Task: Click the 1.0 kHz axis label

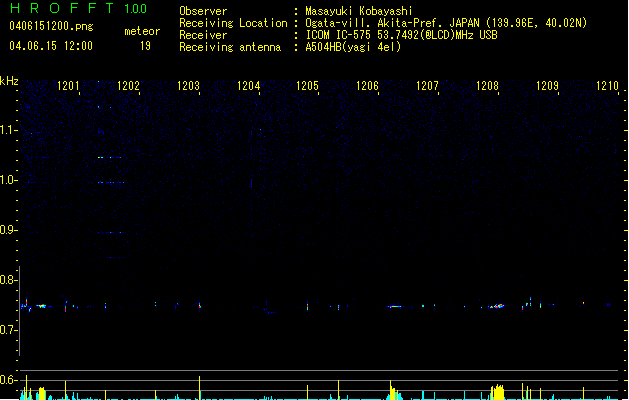Action: (8, 180)
